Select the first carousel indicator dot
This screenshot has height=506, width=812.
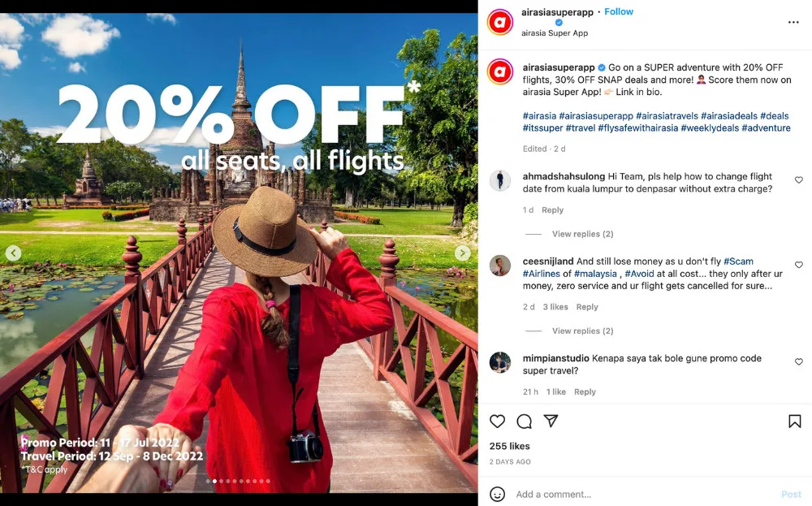tap(208, 481)
